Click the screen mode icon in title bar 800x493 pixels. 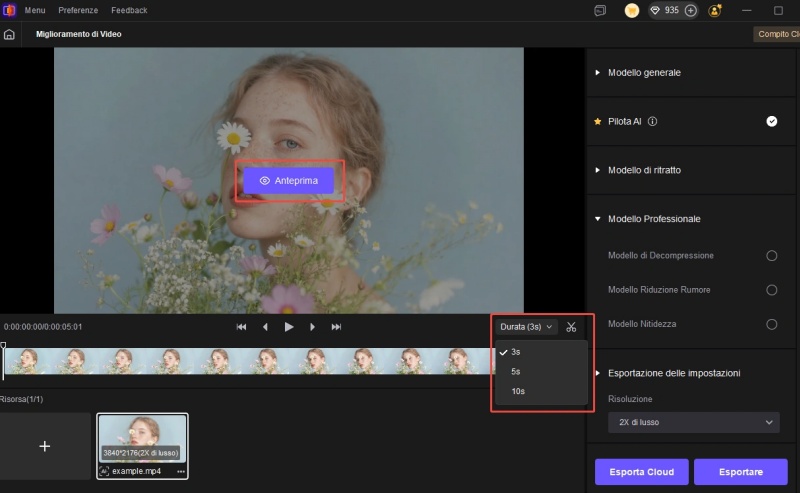click(x=600, y=10)
